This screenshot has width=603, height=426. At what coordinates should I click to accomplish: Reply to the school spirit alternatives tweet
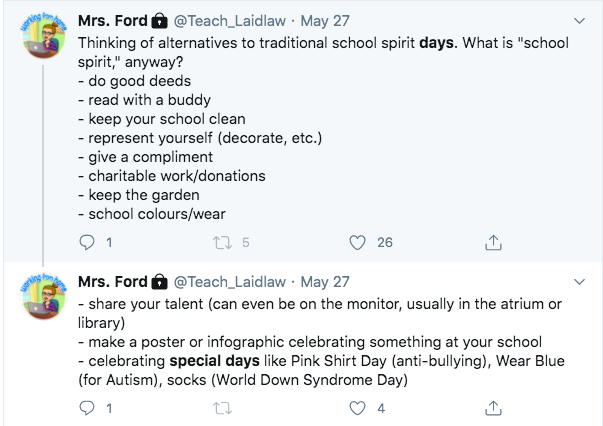click(x=86, y=242)
